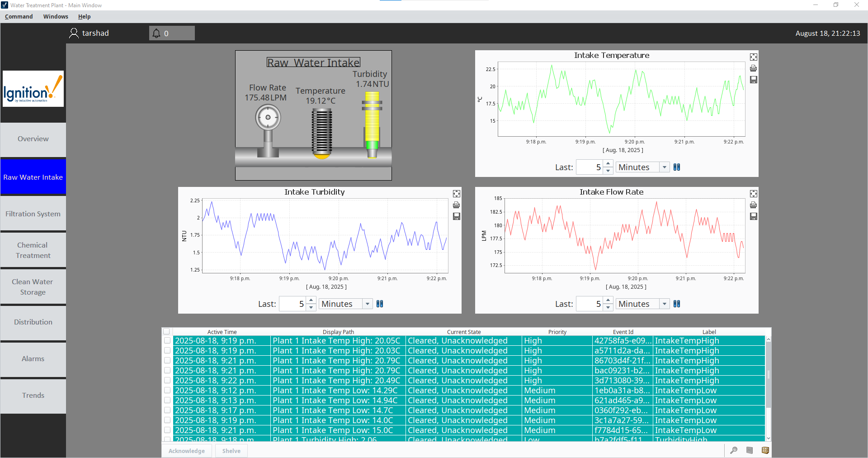This screenshot has height=458, width=868.
Task: Click the Ignition logo
Action: click(x=33, y=89)
